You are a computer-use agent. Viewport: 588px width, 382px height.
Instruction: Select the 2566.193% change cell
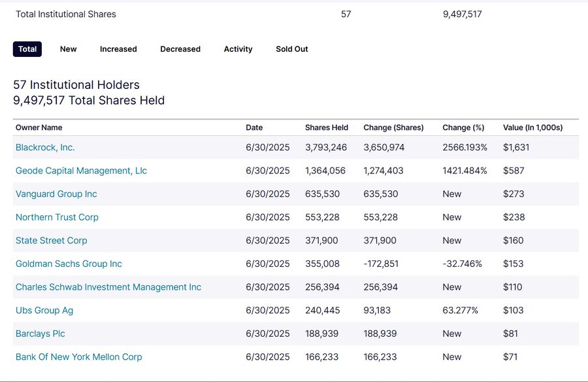pos(465,147)
